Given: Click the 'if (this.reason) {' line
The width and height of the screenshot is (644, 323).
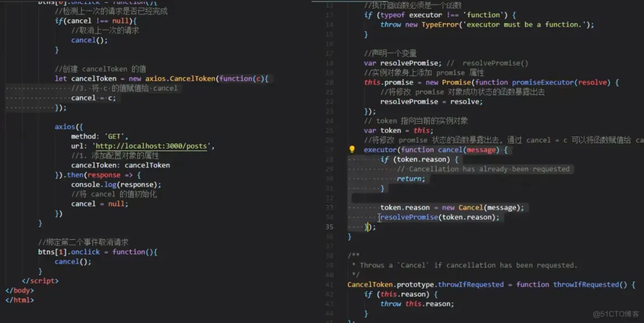Looking at the screenshot, I should point(401,294).
